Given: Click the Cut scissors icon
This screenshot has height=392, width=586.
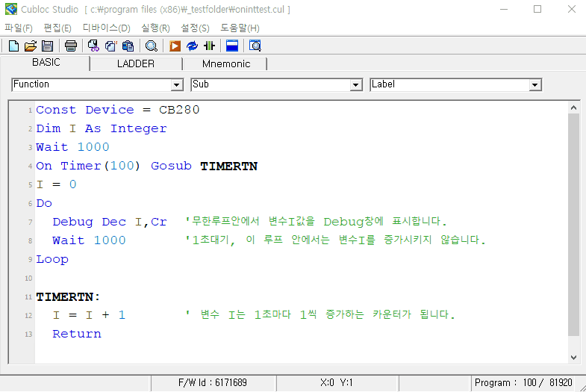Looking at the screenshot, I should pos(93,46).
